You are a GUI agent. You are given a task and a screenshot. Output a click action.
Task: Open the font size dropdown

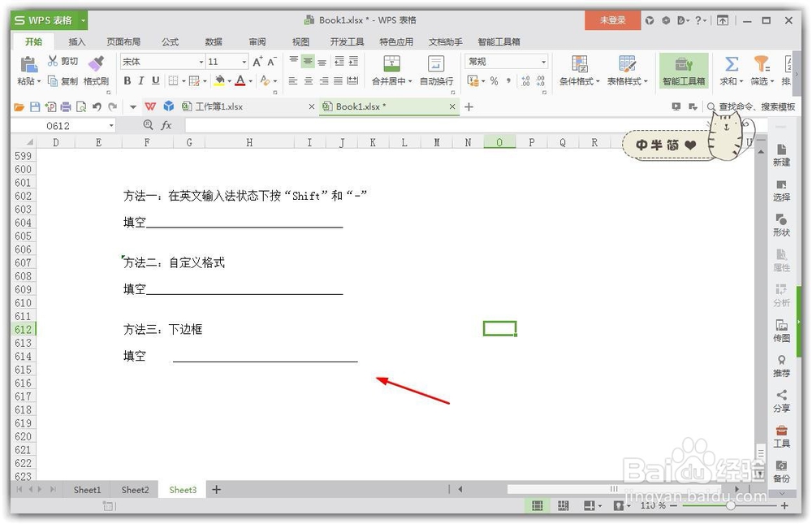tap(244, 61)
